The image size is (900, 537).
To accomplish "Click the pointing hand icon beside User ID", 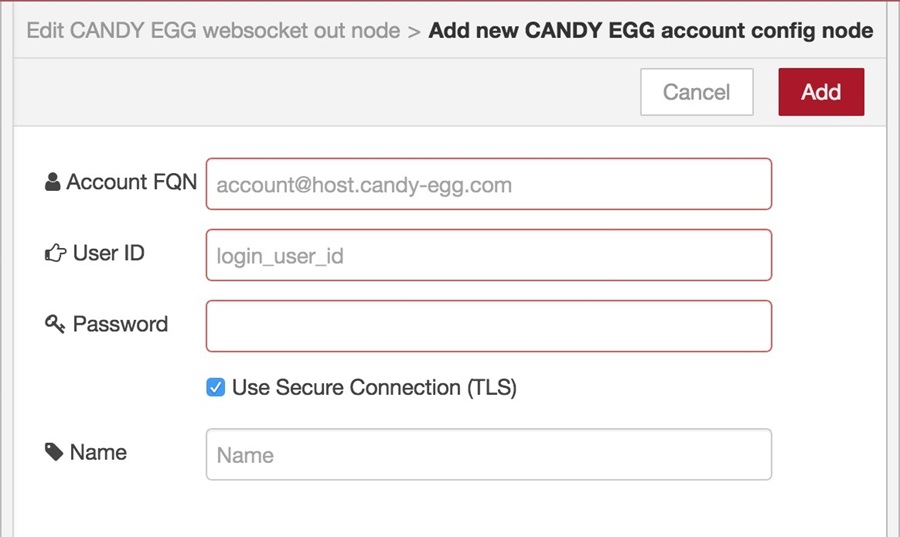I will (55, 253).
